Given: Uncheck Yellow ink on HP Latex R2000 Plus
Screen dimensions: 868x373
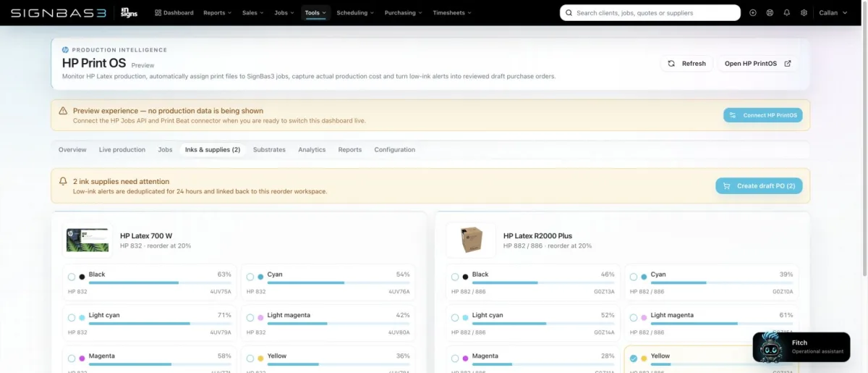Looking at the screenshot, I should pos(634,358).
